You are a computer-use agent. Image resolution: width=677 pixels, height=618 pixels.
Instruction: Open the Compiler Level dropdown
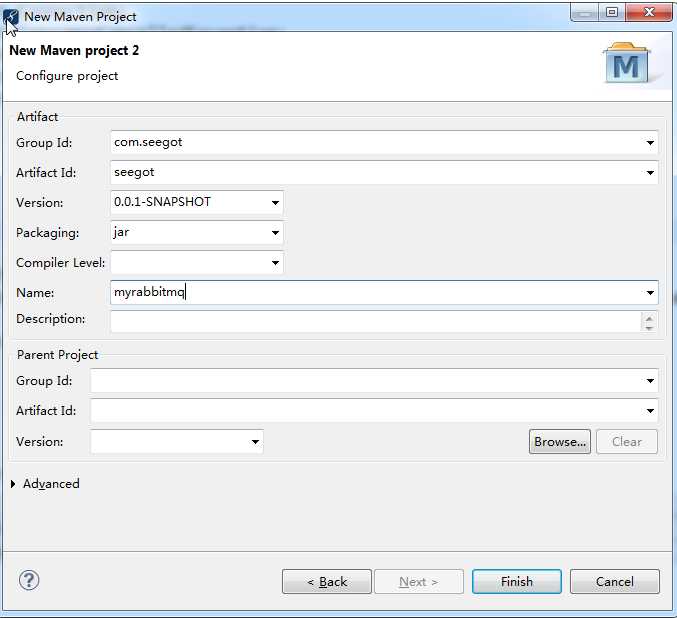coord(275,263)
